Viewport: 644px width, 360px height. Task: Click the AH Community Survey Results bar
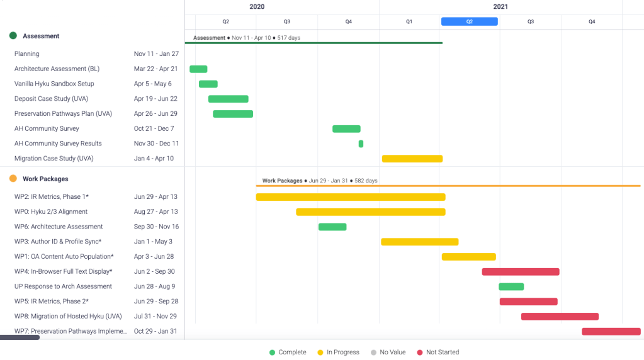click(361, 143)
